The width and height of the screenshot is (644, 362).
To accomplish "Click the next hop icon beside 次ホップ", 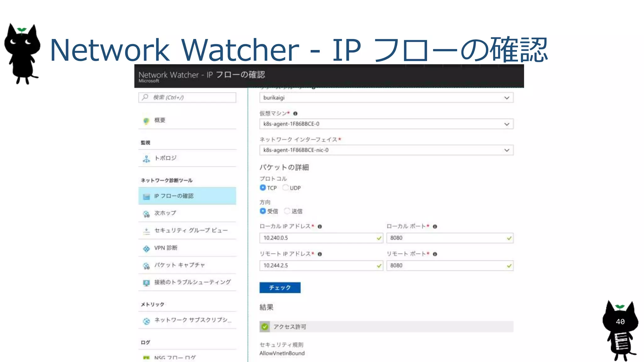I will (146, 214).
